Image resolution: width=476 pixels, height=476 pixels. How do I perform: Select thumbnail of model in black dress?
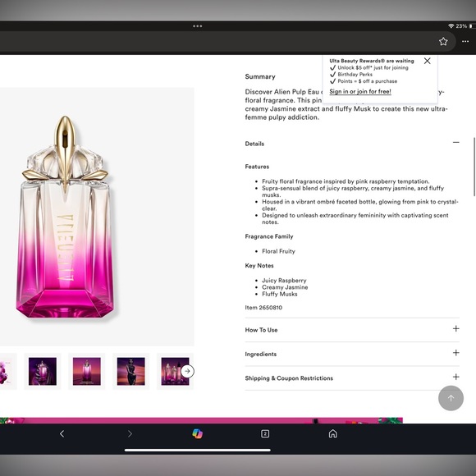click(x=130, y=371)
